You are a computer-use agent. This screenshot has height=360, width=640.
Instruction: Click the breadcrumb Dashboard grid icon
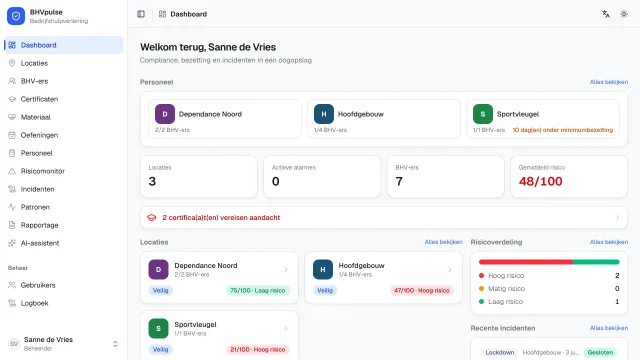[x=162, y=14]
